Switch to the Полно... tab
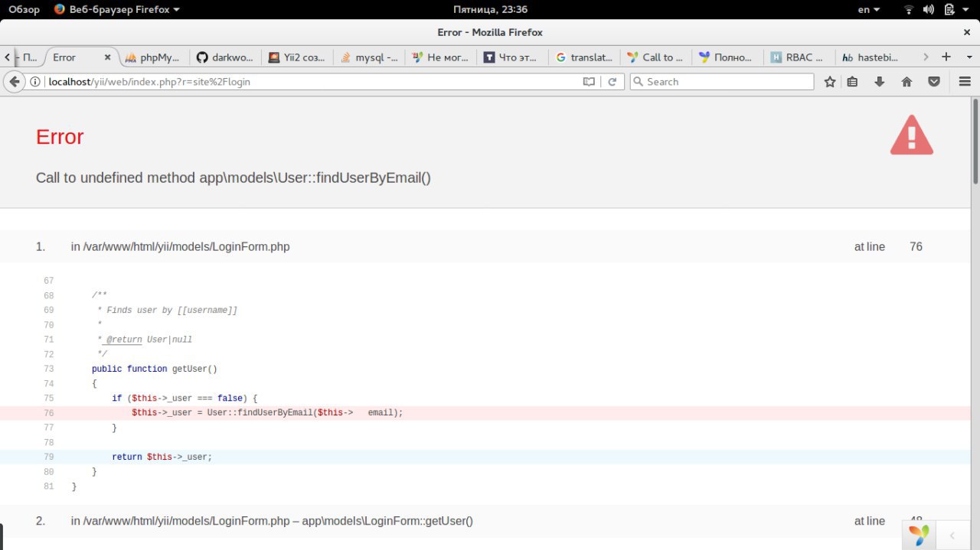 pyautogui.click(x=727, y=57)
